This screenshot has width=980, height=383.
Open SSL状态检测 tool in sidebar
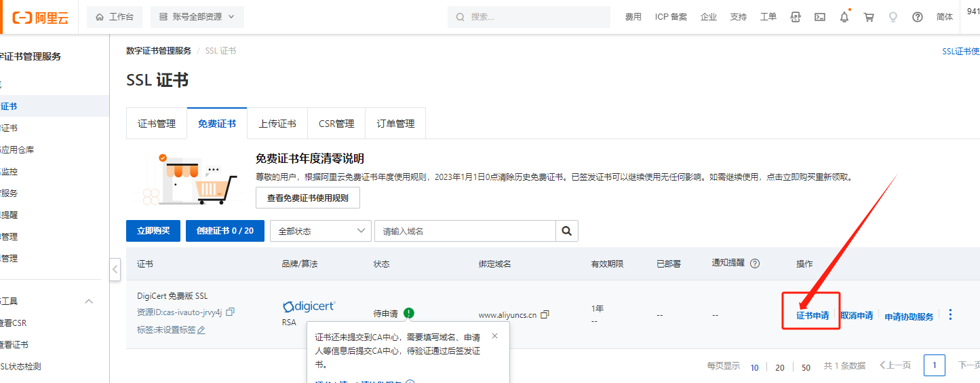point(20,366)
